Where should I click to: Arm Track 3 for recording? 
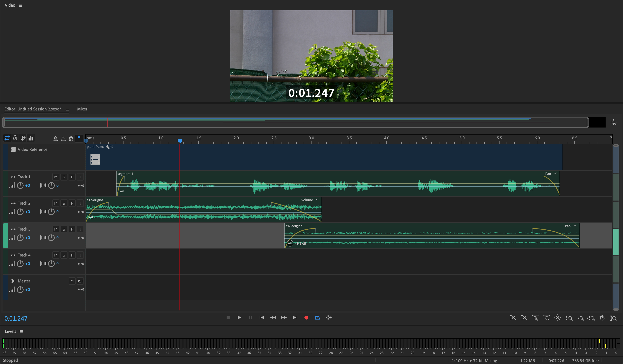tap(72, 229)
